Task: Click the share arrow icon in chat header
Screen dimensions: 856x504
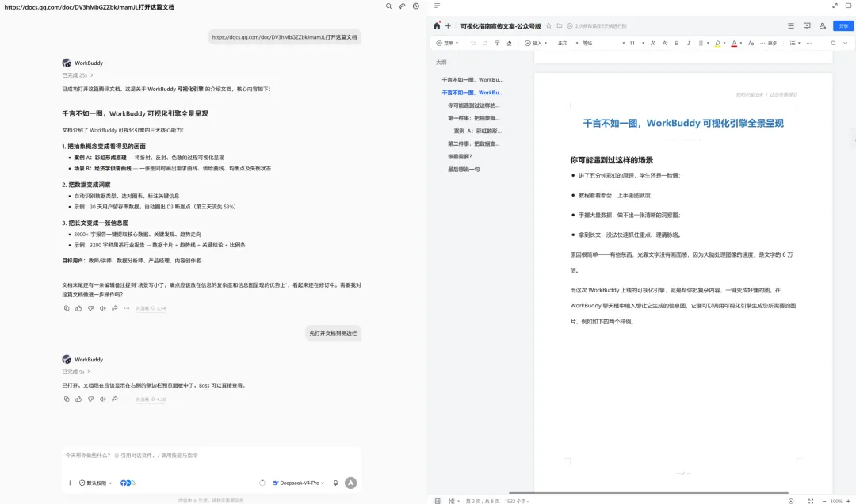Action: click(x=403, y=6)
